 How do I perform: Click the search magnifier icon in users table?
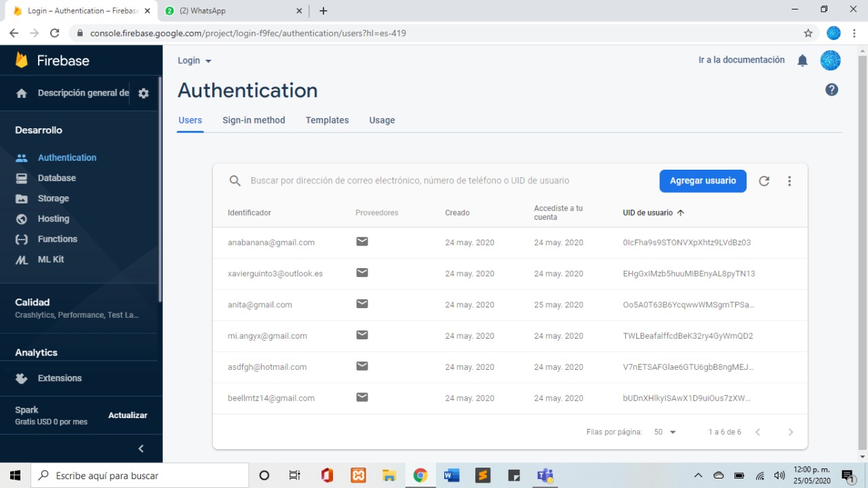(235, 181)
